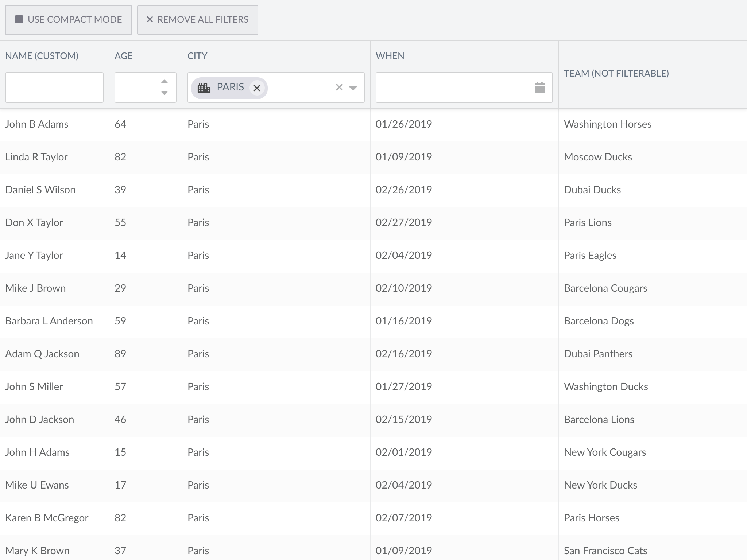Click the NAME (CUSTOM) column header

(x=42, y=56)
